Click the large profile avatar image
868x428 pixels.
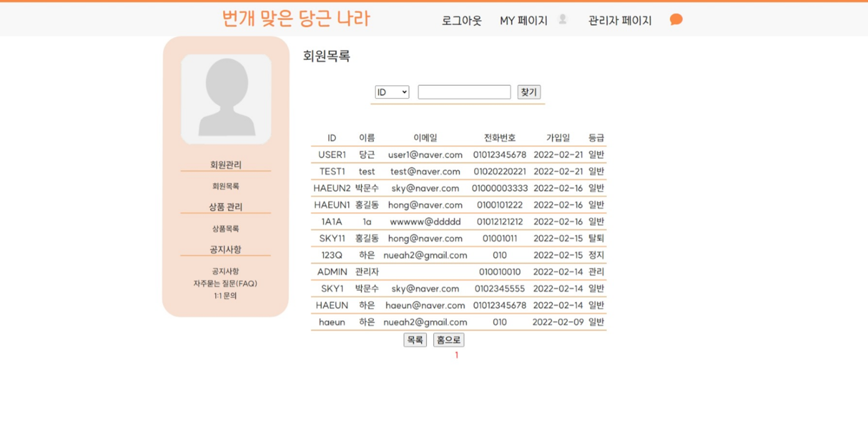pos(226,99)
